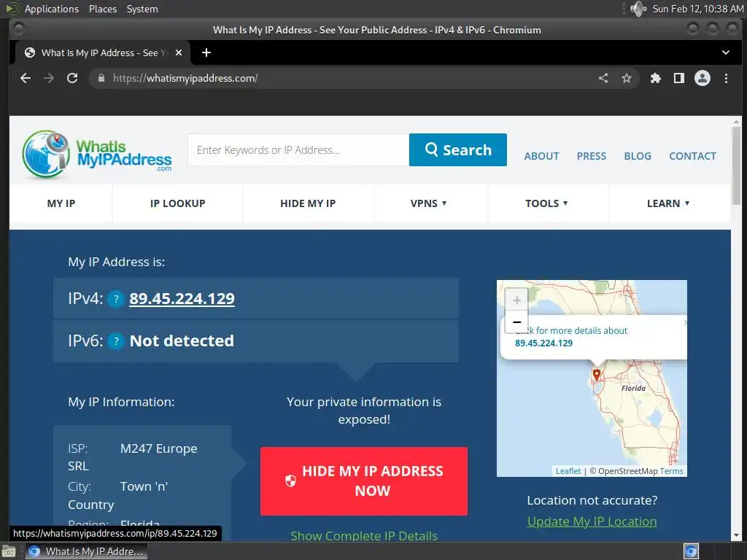Click the date and time clock
This screenshot has height=560, width=747.
(x=698, y=9)
